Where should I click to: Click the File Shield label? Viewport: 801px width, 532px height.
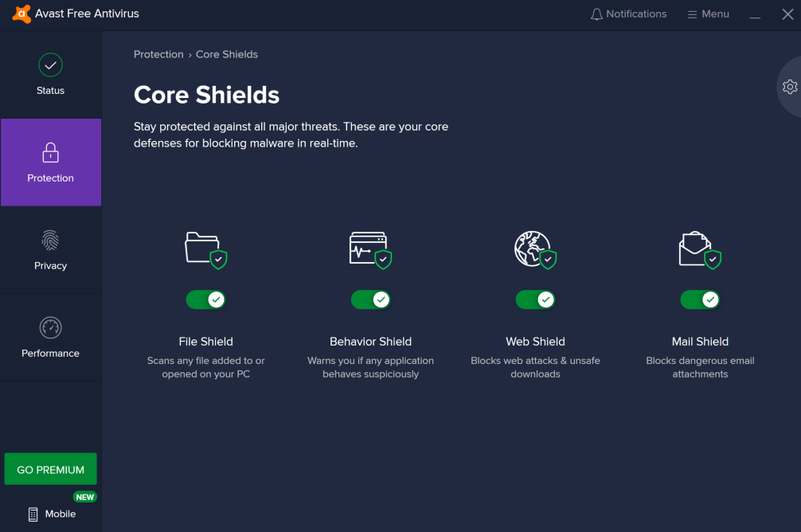(x=205, y=342)
